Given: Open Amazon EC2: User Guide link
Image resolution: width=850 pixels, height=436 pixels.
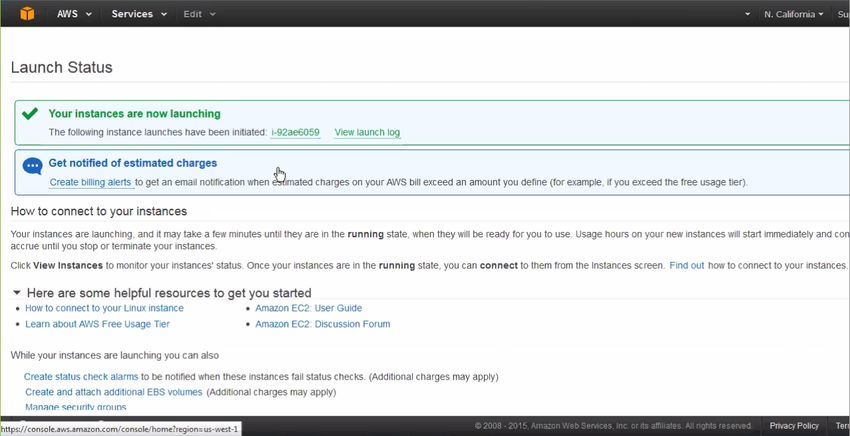Looking at the screenshot, I should coord(308,308).
